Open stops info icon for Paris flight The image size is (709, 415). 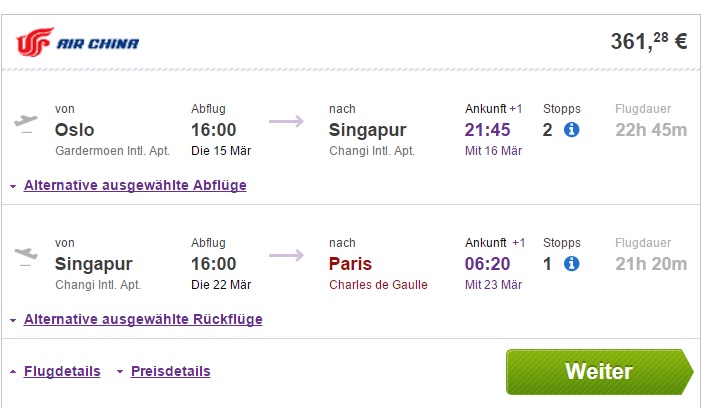point(572,264)
